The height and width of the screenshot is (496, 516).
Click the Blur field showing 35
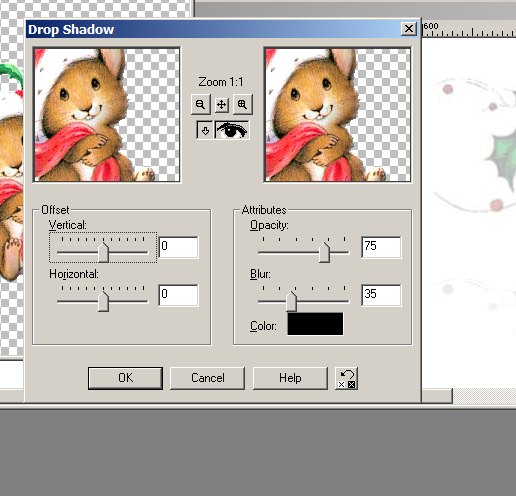click(381, 295)
